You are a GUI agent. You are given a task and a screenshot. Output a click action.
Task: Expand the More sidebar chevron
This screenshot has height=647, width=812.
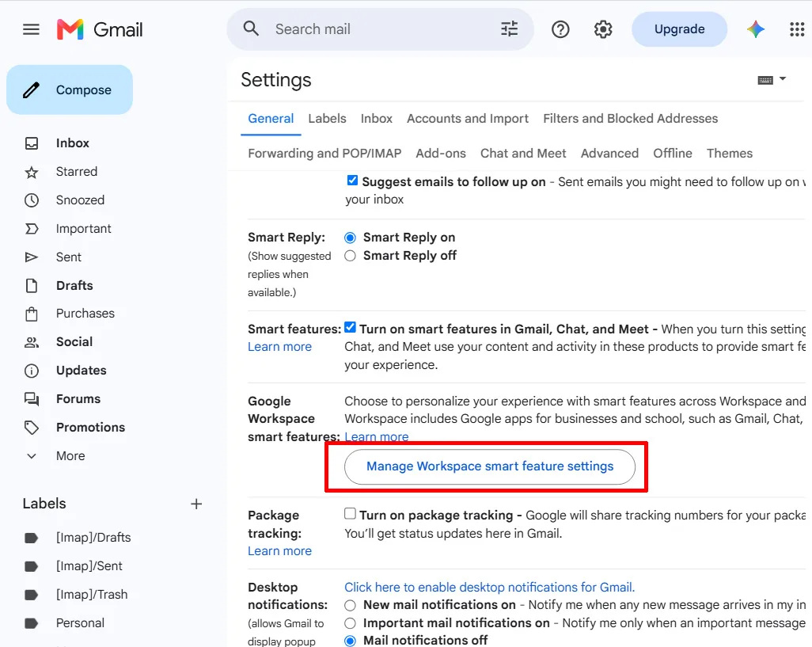tap(32, 456)
